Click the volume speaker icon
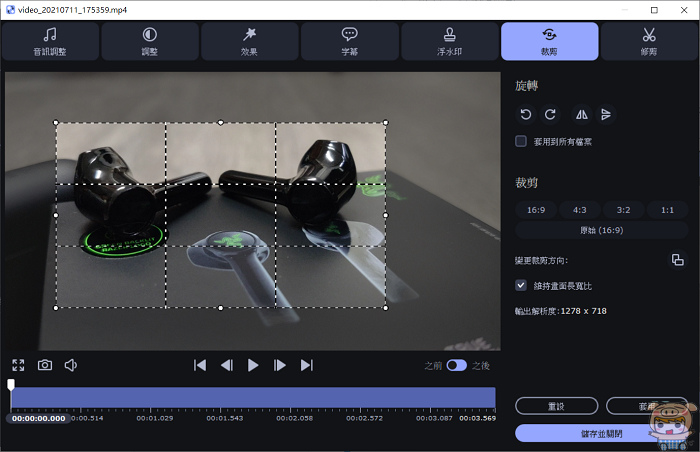Image resolution: width=700 pixels, height=452 pixels. tap(71, 365)
